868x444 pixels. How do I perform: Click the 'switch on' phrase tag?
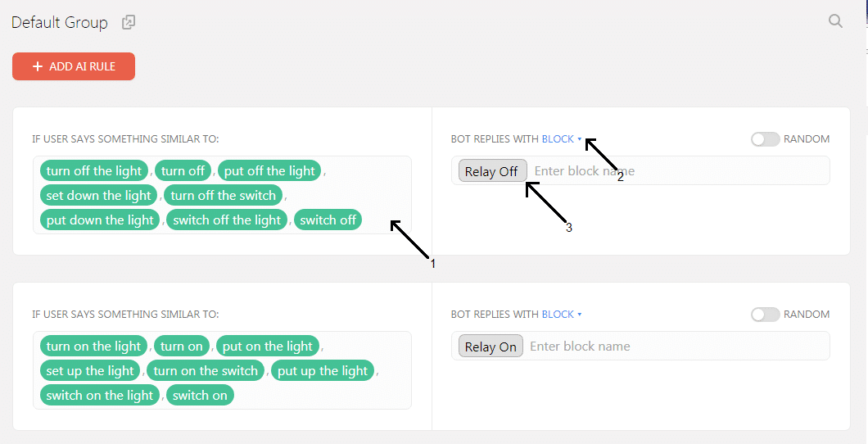coord(200,395)
